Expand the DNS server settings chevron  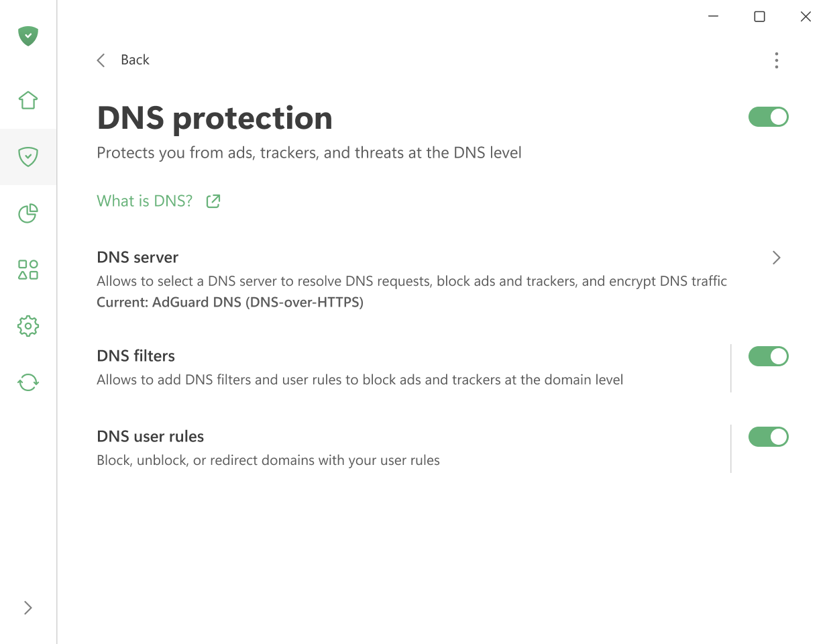[776, 258]
